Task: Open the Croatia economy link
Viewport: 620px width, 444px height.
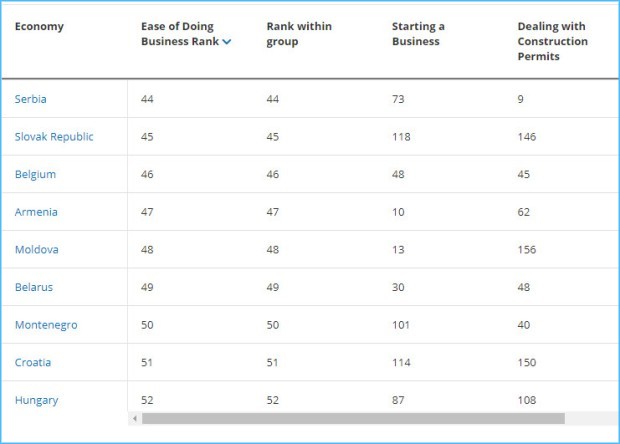Action: 33,362
